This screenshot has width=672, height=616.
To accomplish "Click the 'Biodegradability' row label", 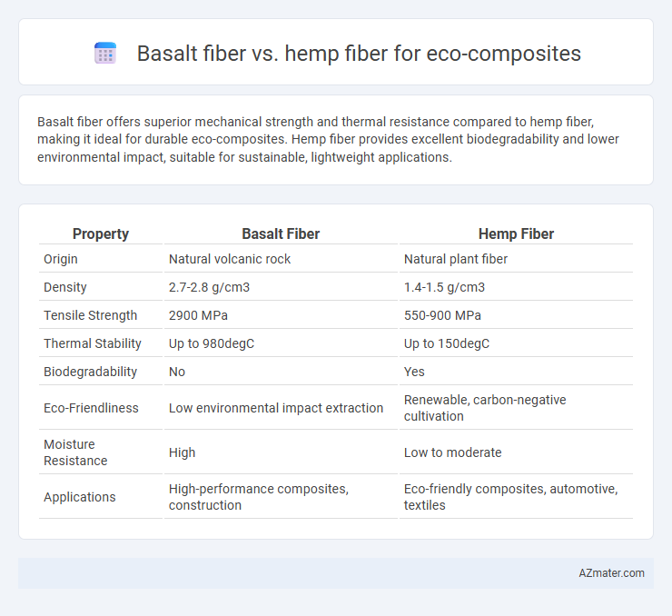I will [91, 372].
